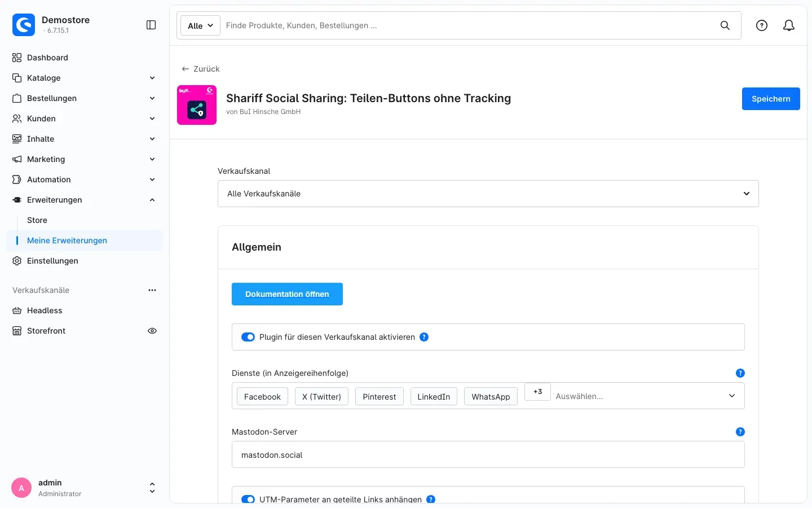Expand the Kataloge menu chevron

152,78
